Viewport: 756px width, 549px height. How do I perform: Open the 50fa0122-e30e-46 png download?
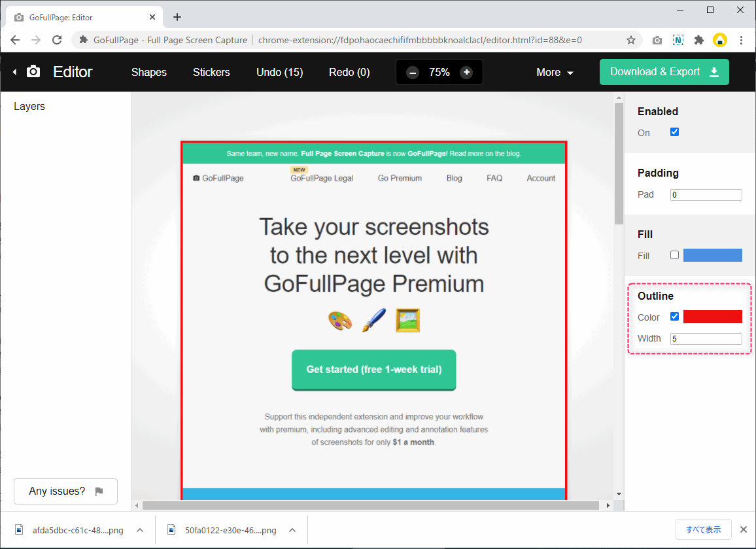pyautogui.click(x=230, y=530)
